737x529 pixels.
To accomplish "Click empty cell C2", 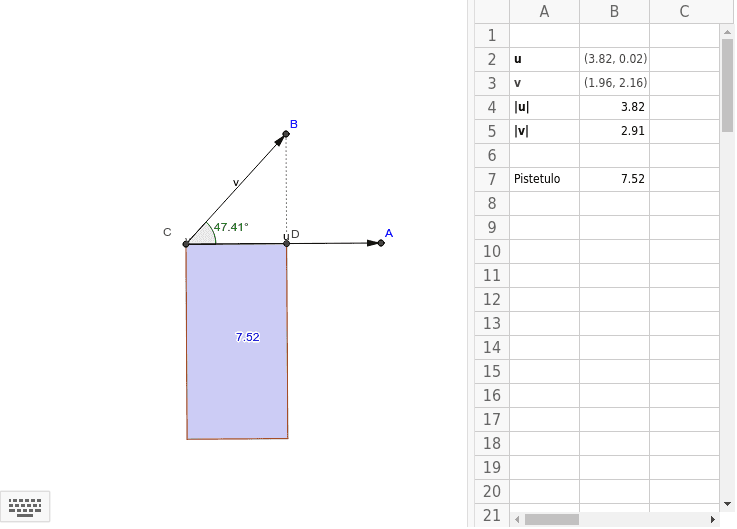I will click(684, 59).
